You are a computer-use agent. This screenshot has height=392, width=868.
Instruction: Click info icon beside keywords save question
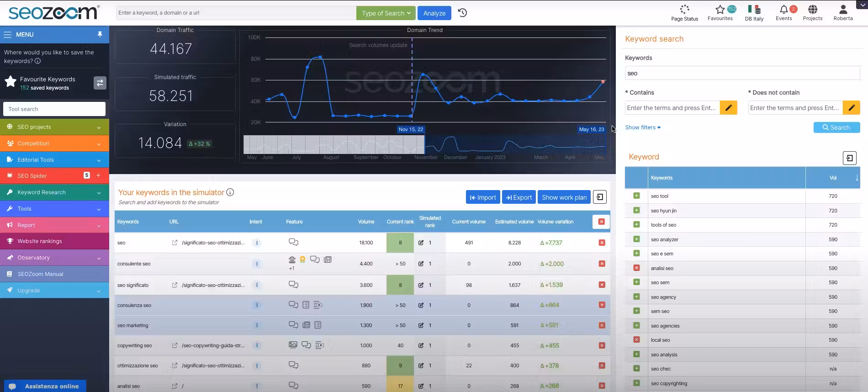pyautogui.click(x=38, y=61)
